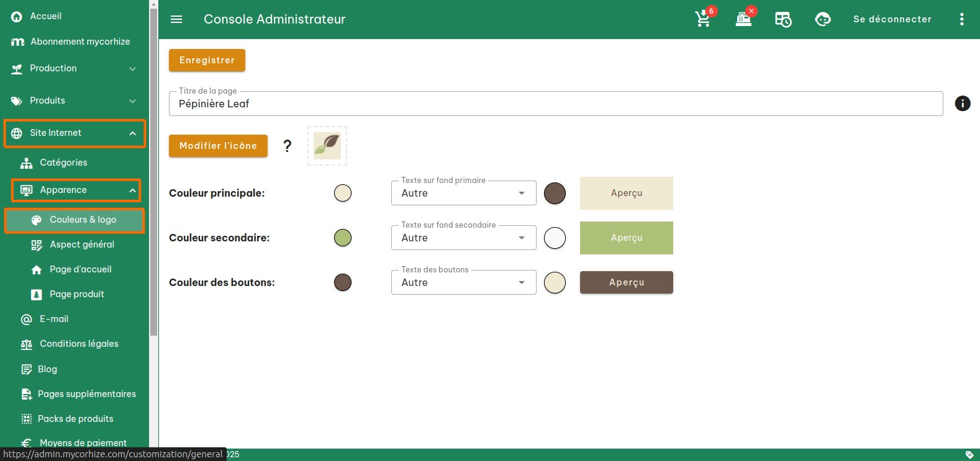
Task: Toggle the hamburger navigation menu
Action: click(176, 19)
